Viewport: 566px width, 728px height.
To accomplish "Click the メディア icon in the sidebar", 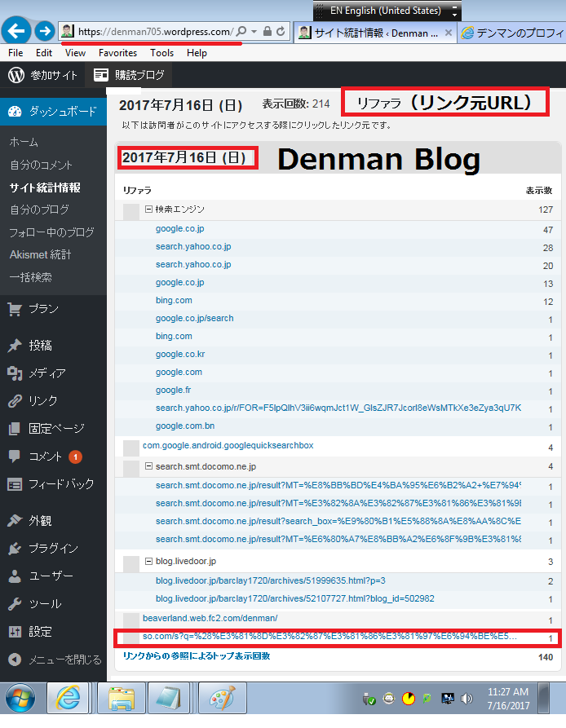I will coord(15,373).
